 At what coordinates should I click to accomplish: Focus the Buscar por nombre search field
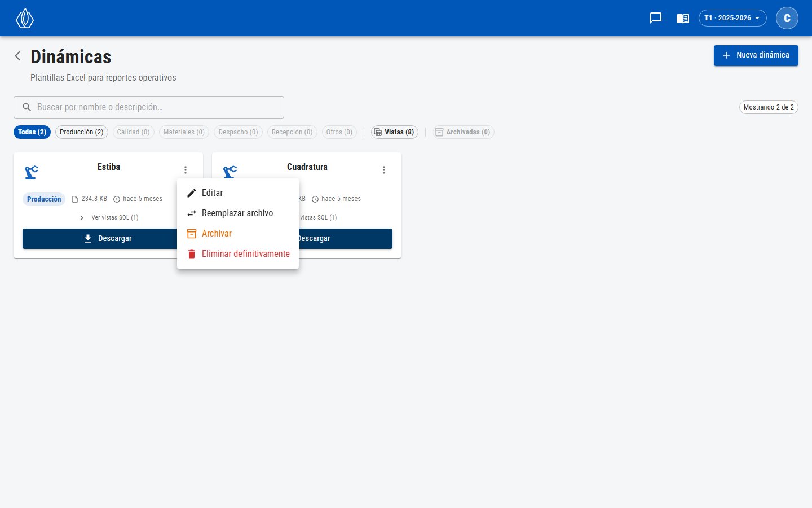149,107
